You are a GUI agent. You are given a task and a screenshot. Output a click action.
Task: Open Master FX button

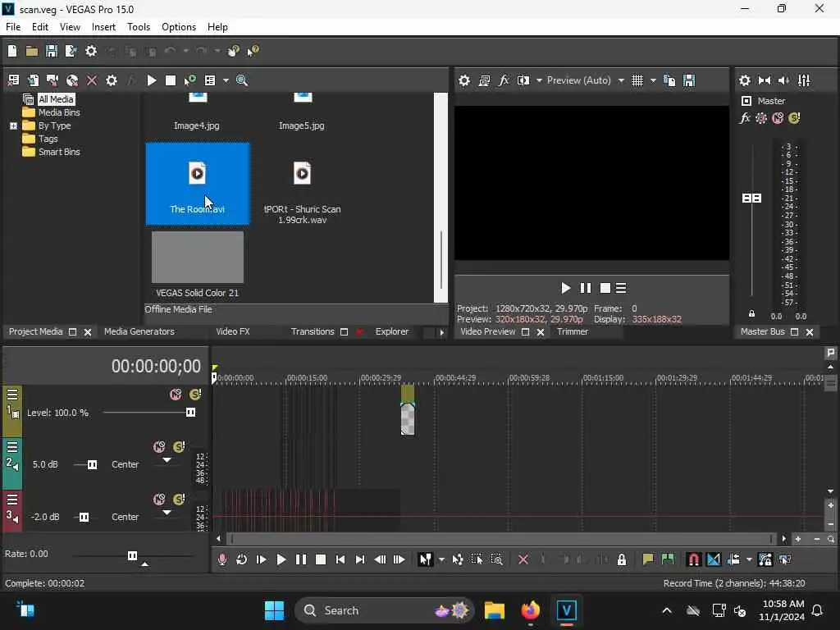pos(745,118)
